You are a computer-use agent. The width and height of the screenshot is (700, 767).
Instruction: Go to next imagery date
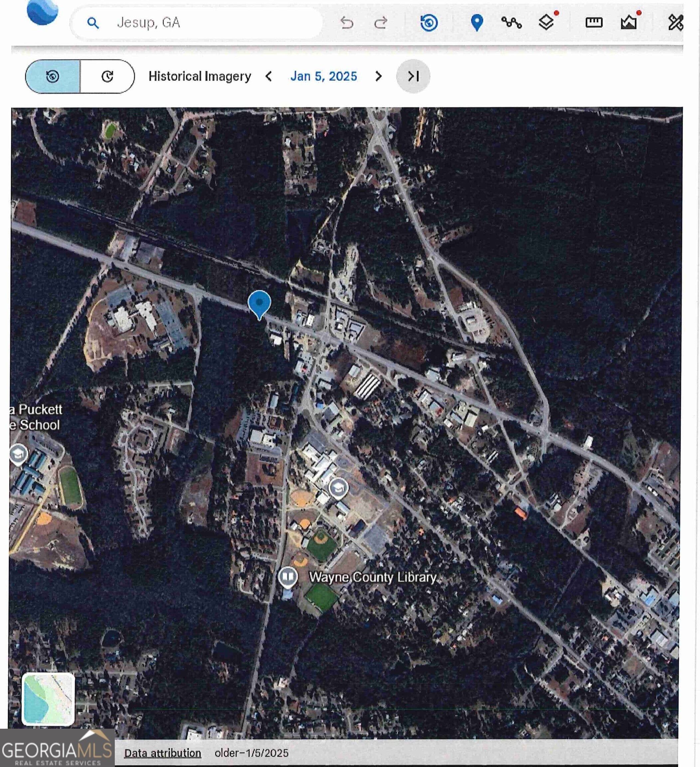coord(378,77)
